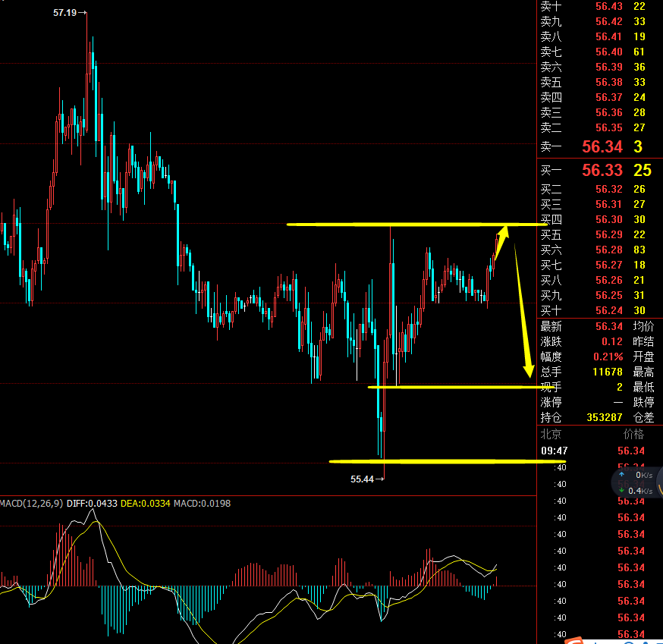
Task: Click the 09:47 trade tick row
Action: [x=592, y=451]
